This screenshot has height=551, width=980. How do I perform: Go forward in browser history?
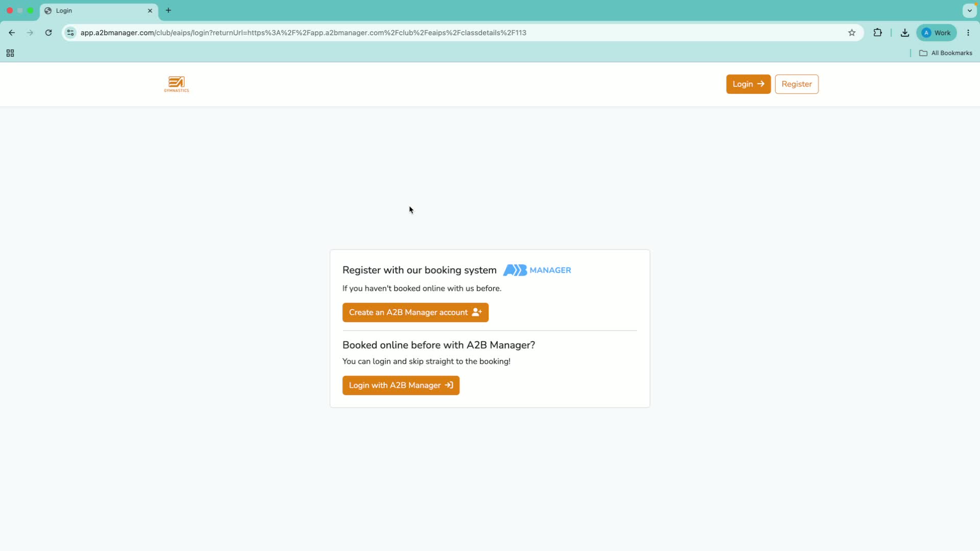(30, 33)
